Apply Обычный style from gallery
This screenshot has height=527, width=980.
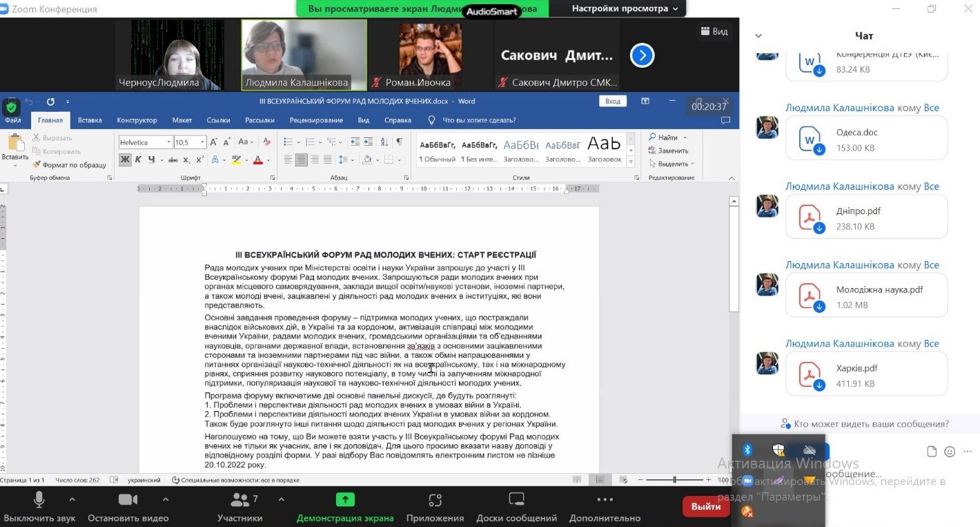(438, 151)
